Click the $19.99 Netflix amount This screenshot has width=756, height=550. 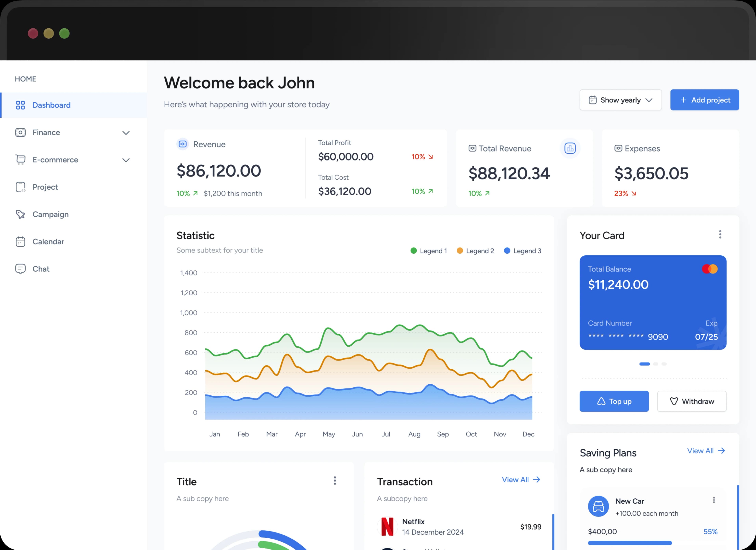coord(531,527)
